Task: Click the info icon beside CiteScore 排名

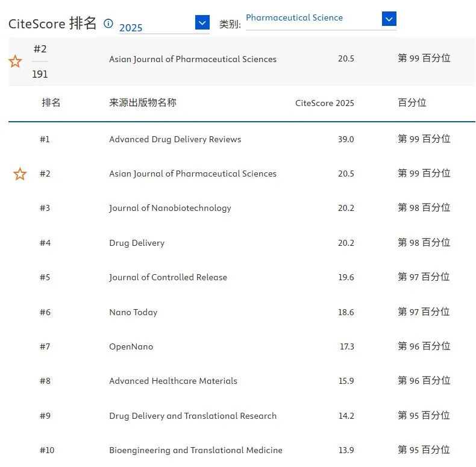Action: 108,24
